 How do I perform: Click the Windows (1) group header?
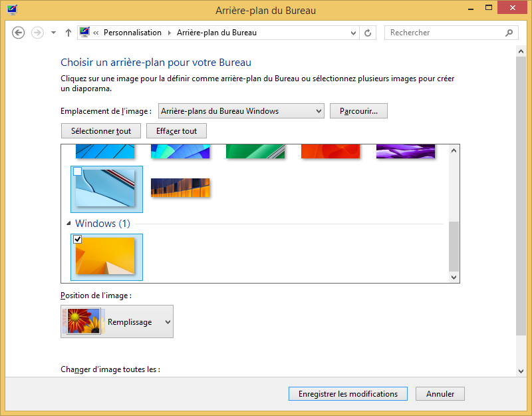pyautogui.click(x=102, y=224)
